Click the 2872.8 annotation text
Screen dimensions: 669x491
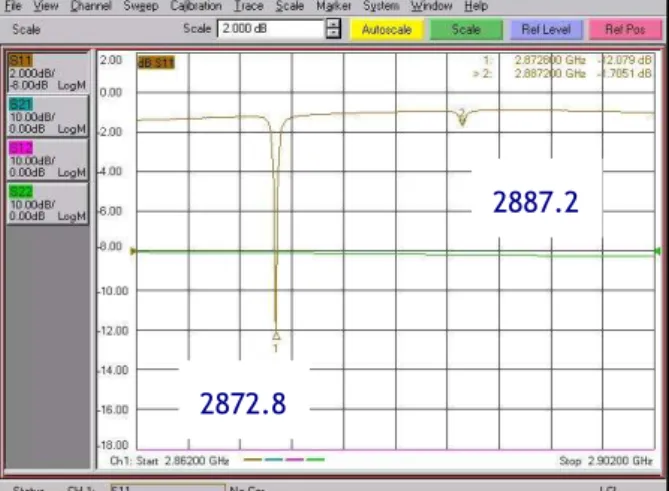tap(243, 404)
